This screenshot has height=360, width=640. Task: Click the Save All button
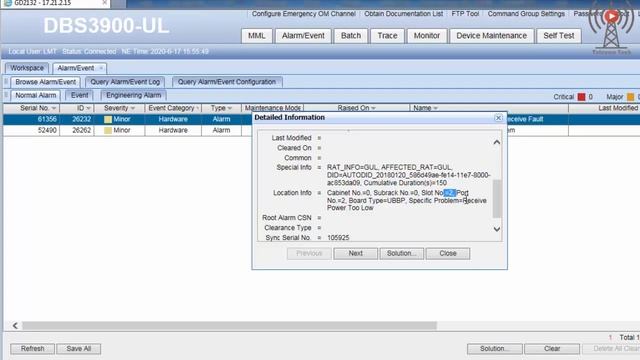(78, 349)
